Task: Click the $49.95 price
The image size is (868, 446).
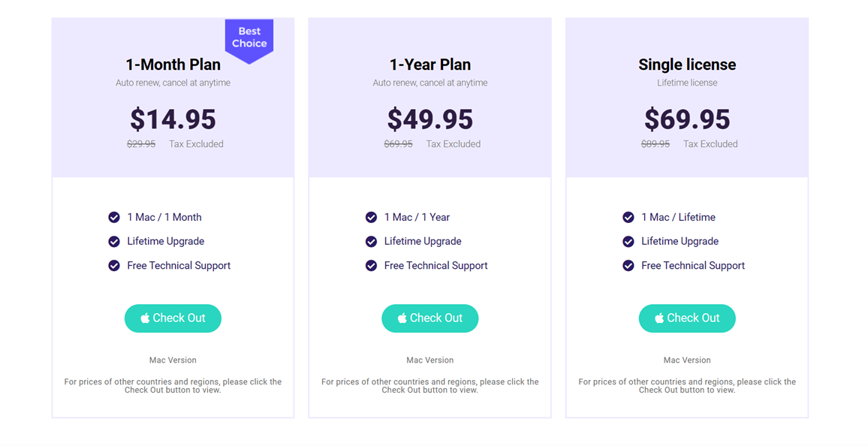Action: click(430, 119)
